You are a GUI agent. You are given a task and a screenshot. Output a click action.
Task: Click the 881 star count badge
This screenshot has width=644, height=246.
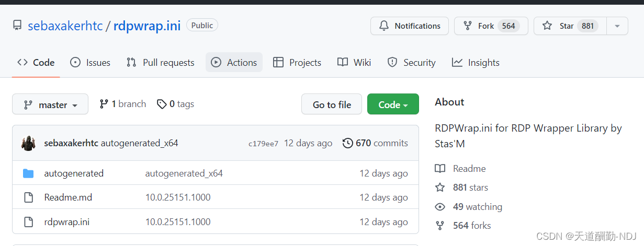pos(587,26)
